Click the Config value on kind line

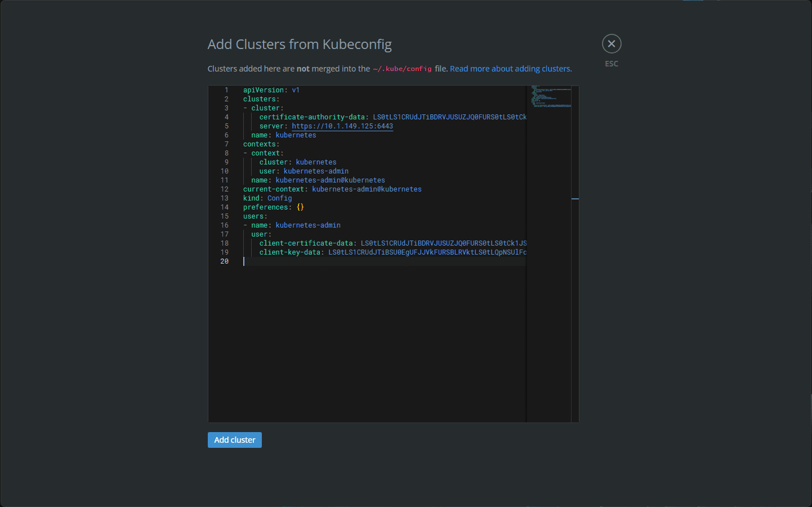(279, 198)
